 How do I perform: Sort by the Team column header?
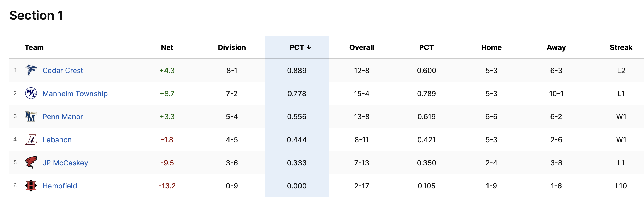pos(34,47)
